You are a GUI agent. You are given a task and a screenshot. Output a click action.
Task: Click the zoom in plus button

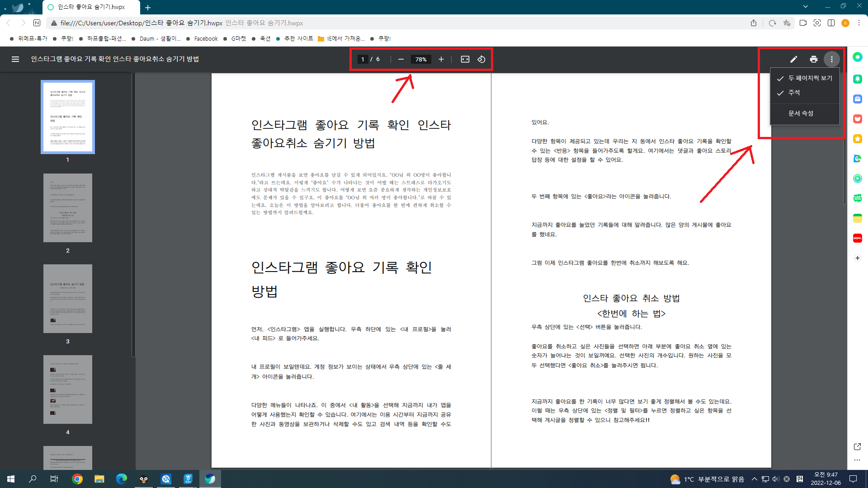tap(441, 59)
